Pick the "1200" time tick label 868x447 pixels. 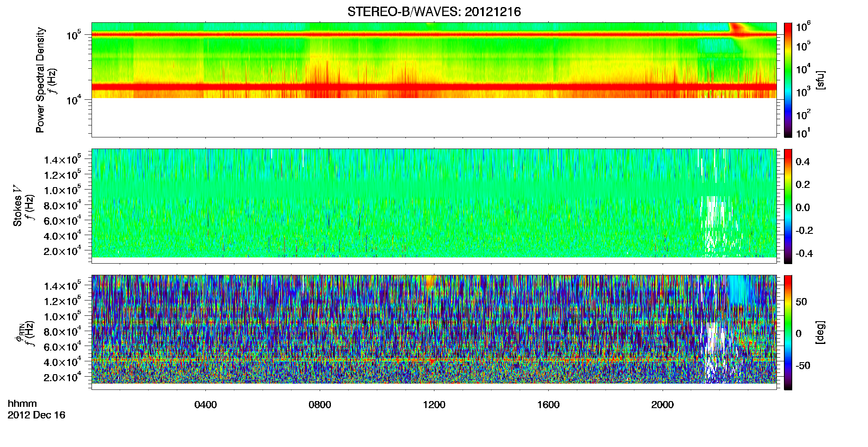(x=434, y=405)
